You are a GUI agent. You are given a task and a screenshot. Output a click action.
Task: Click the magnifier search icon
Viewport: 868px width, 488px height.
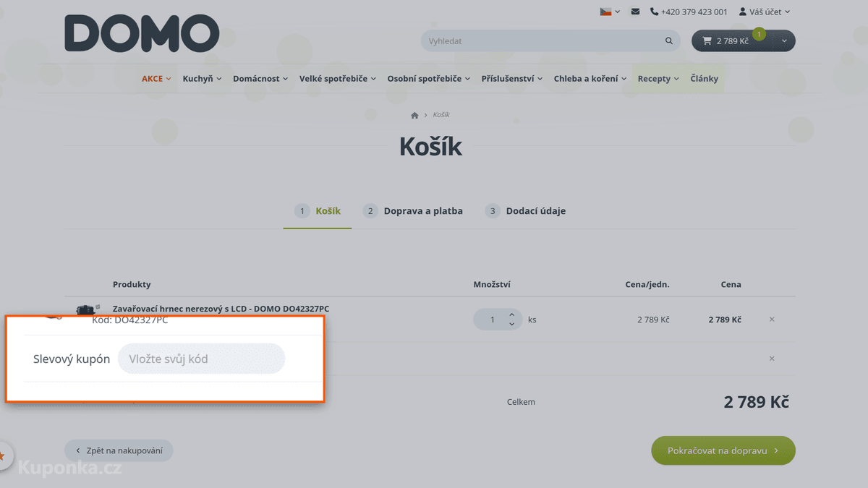(x=669, y=41)
